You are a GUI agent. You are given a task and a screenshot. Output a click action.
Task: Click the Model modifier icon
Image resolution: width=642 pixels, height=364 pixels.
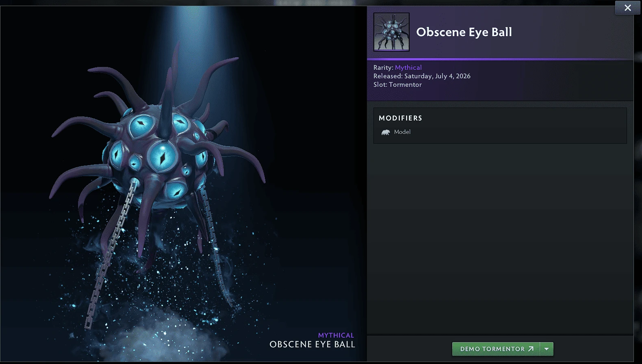(386, 132)
